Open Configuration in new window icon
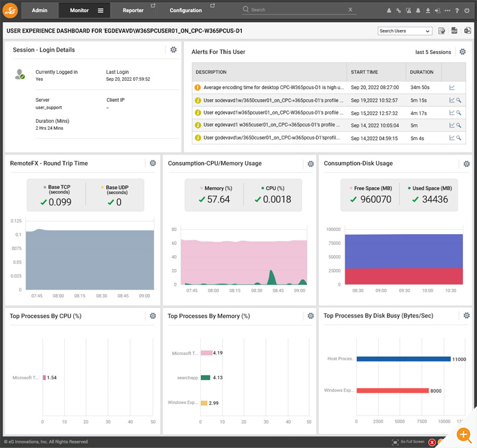477x448 pixels. (212, 6)
